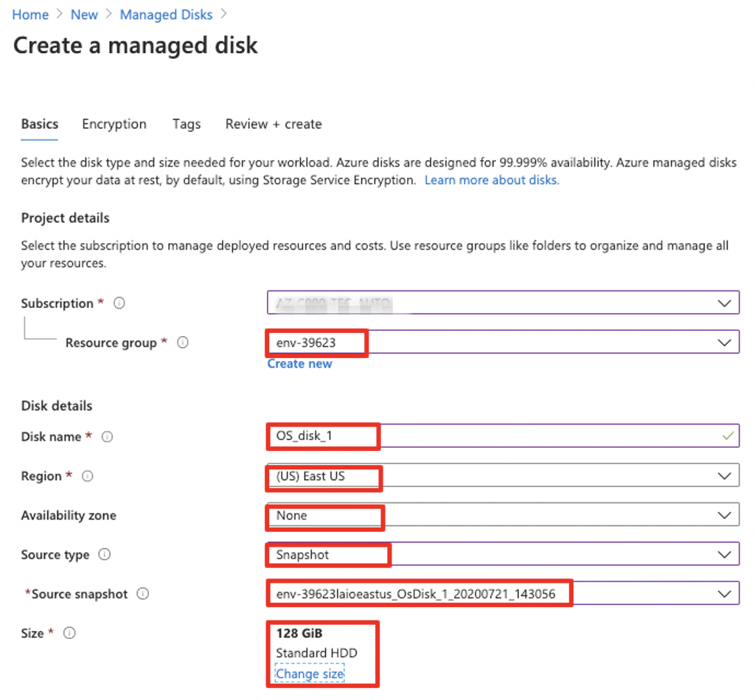This screenshot has height=700, width=755.
Task: Switch to the Encryption tab
Action: pyautogui.click(x=114, y=124)
